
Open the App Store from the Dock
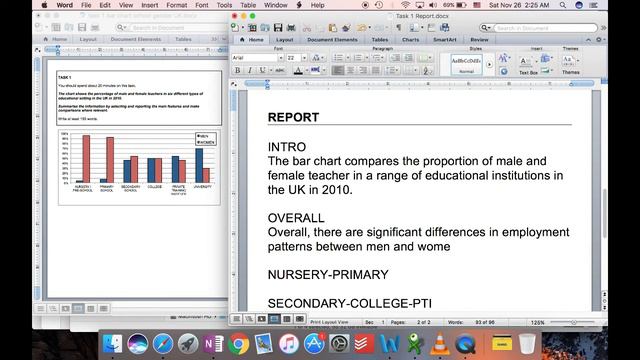click(314, 344)
